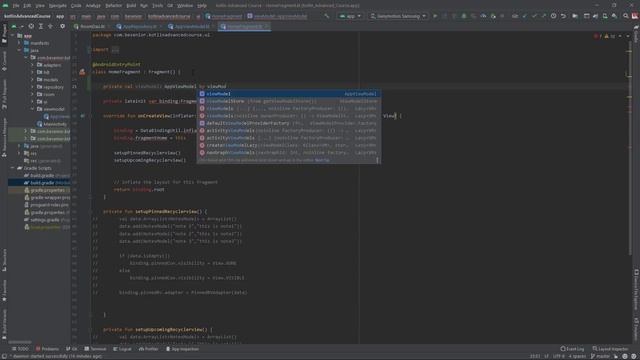
Task: Click the folded import ellipsis
Action: [116, 50]
